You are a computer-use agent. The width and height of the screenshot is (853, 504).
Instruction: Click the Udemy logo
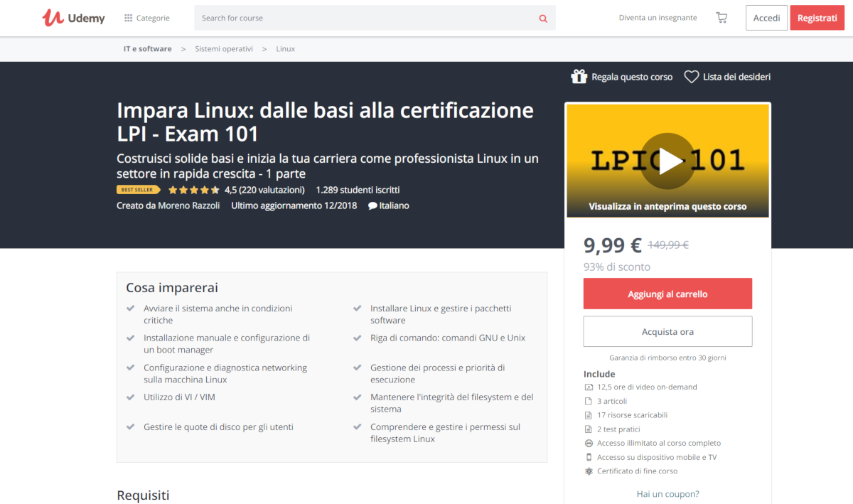74,18
